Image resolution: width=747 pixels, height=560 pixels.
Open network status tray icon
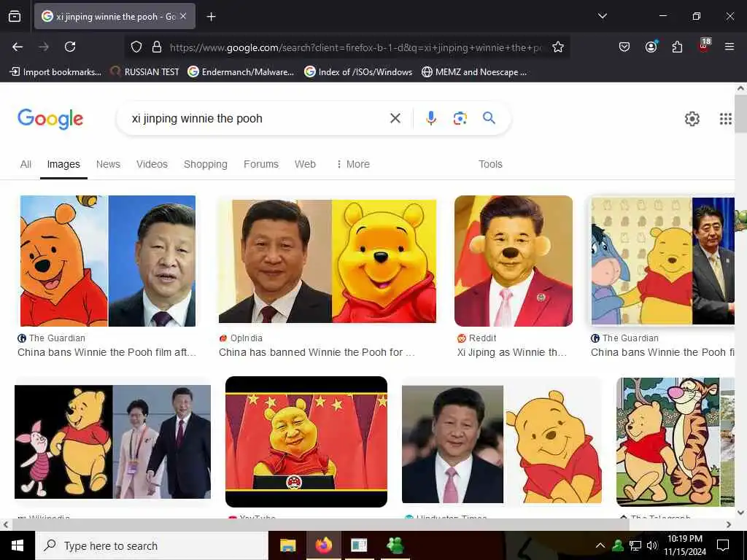(635, 545)
